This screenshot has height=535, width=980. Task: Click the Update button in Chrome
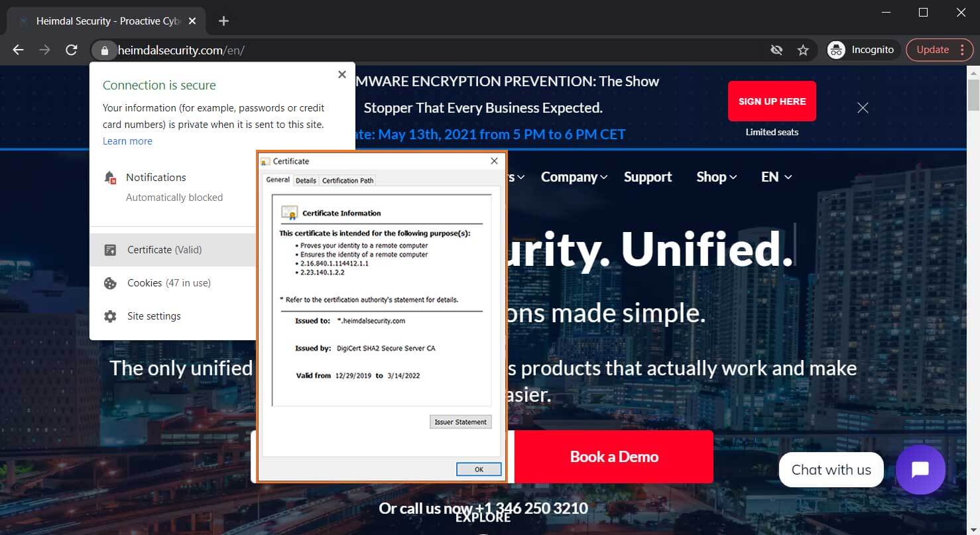pos(932,50)
